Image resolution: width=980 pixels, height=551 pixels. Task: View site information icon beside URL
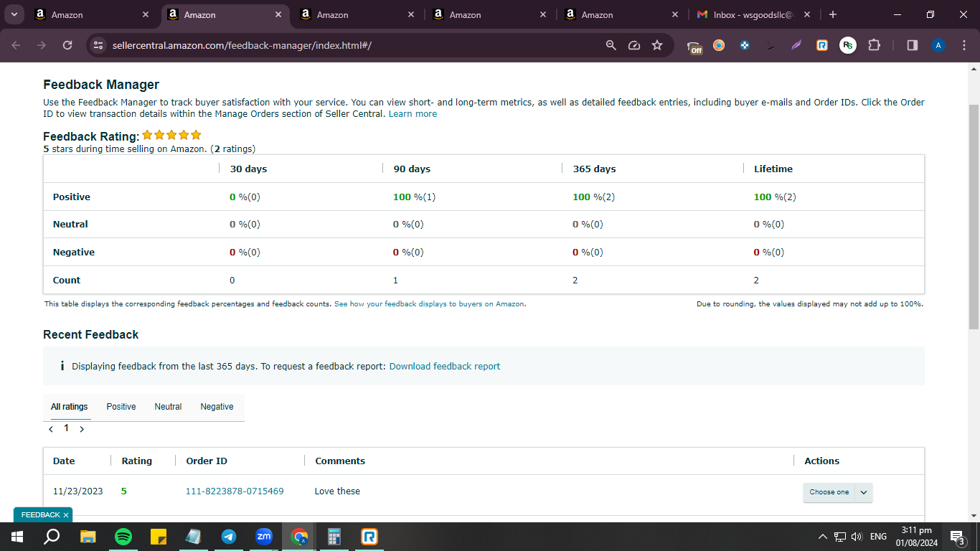pos(99,45)
